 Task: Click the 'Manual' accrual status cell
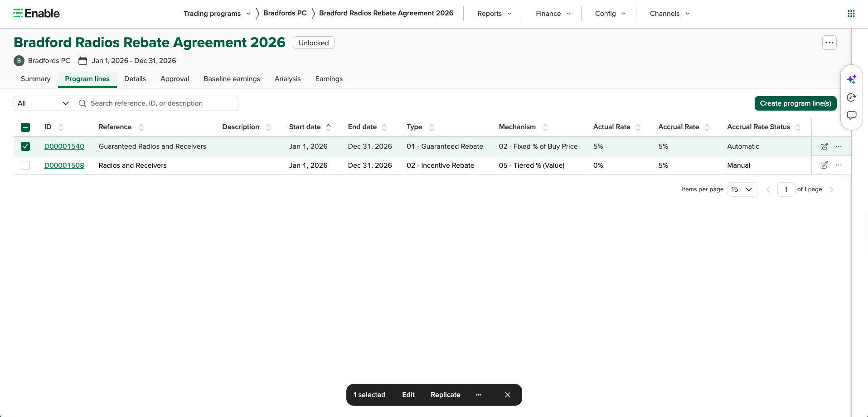coord(739,165)
